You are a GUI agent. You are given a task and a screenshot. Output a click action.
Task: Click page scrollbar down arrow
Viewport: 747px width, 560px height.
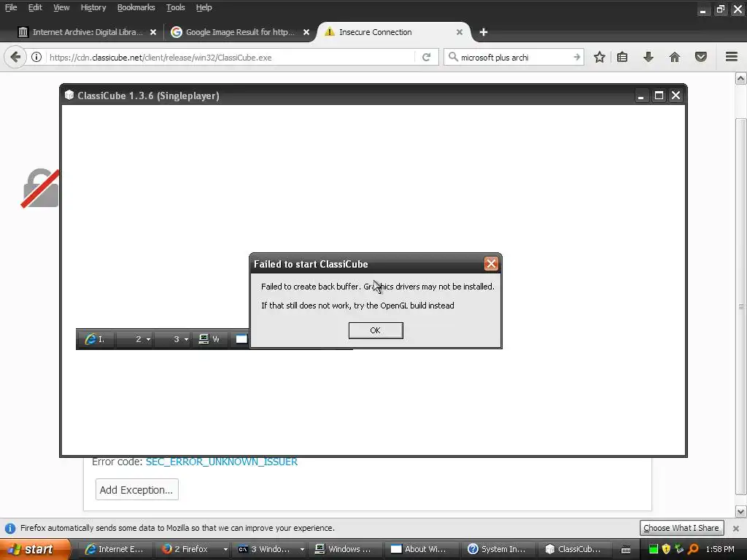pyautogui.click(x=741, y=512)
